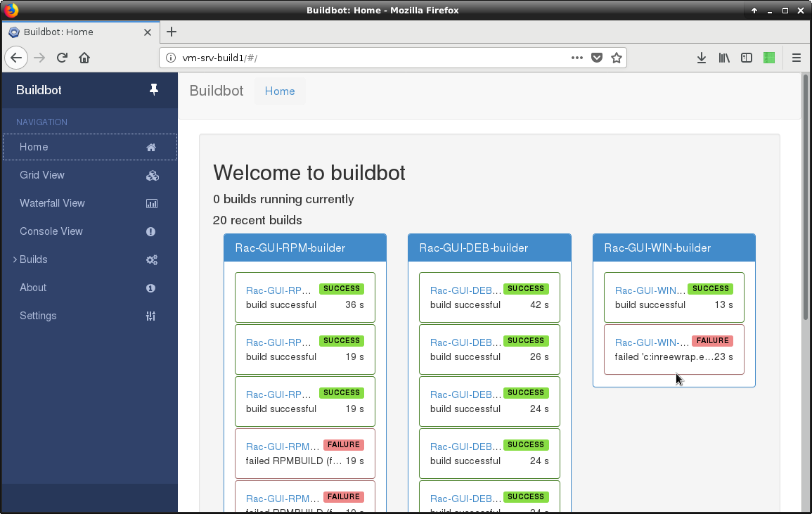Click the About info icon
The image size is (812, 514).
pyautogui.click(x=150, y=288)
